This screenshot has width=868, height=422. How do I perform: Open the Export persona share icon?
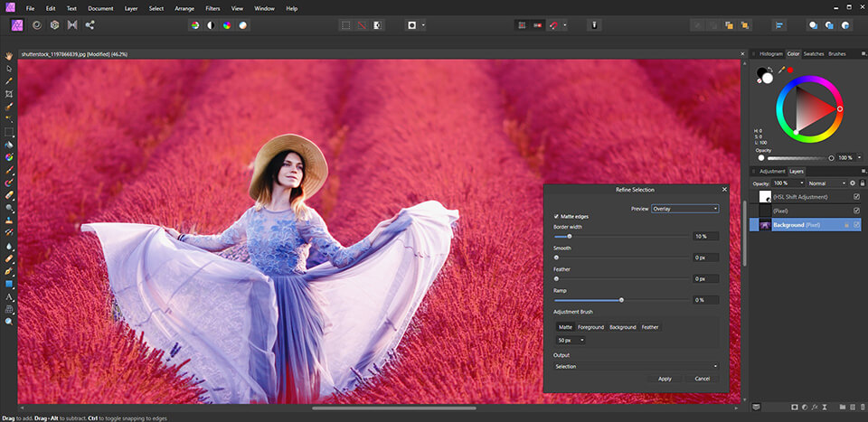[90, 25]
